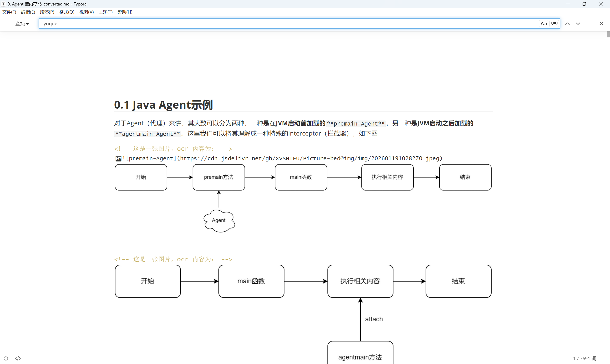Open the 主题(T) menu
The width and height of the screenshot is (610, 364).
tap(106, 12)
